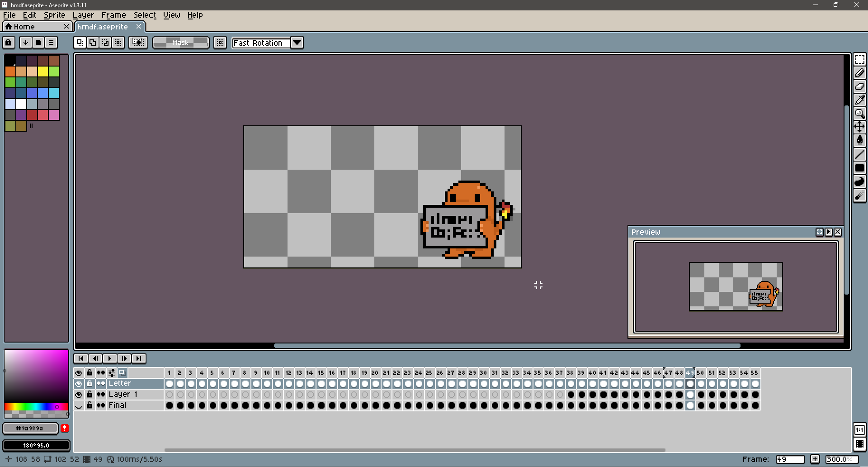Close the hmdf.aseprite tab
This screenshot has width=868, height=467.
tap(139, 26)
